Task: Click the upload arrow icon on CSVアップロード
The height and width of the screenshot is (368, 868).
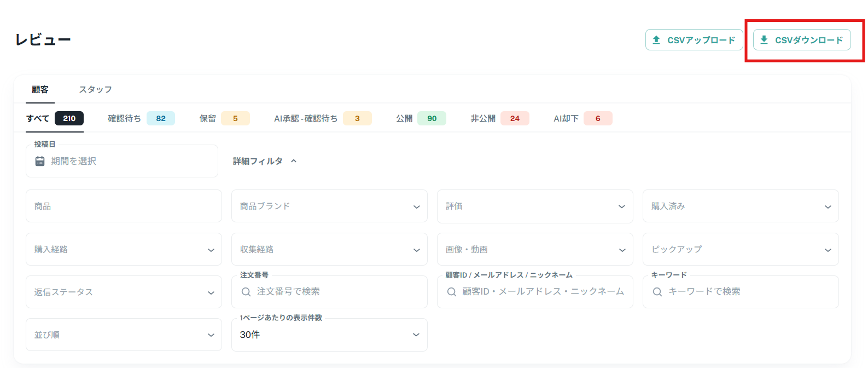Action: coord(656,40)
